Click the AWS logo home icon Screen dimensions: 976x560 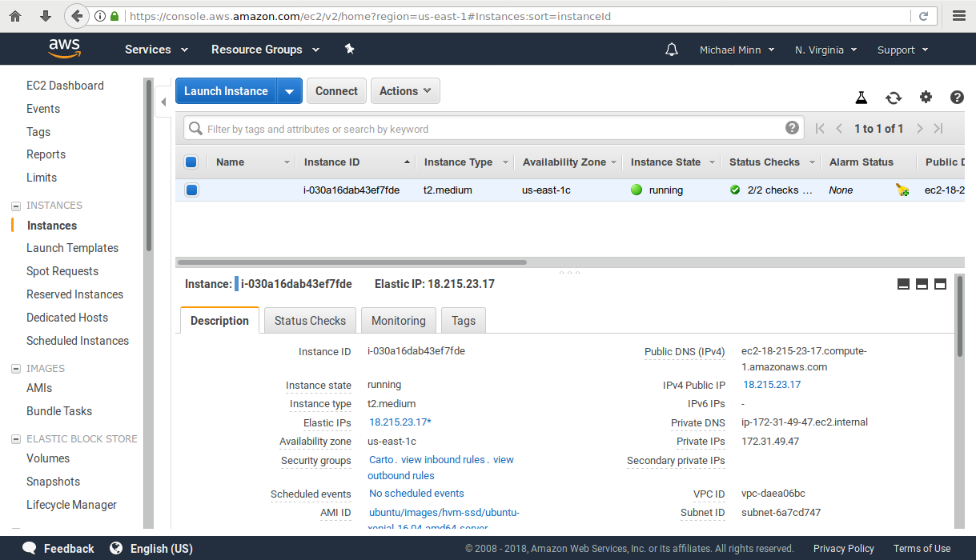(64, 49)
